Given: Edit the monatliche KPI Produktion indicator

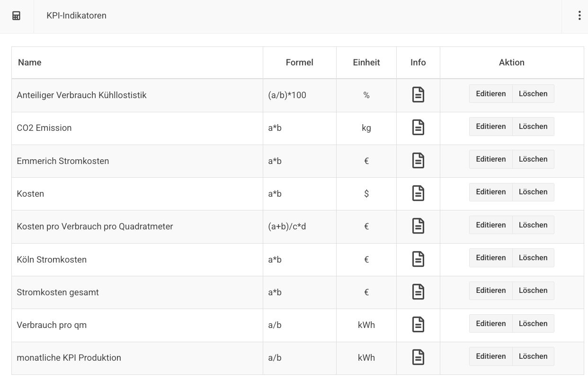Looking at the screenshot, I should (490, 356).
